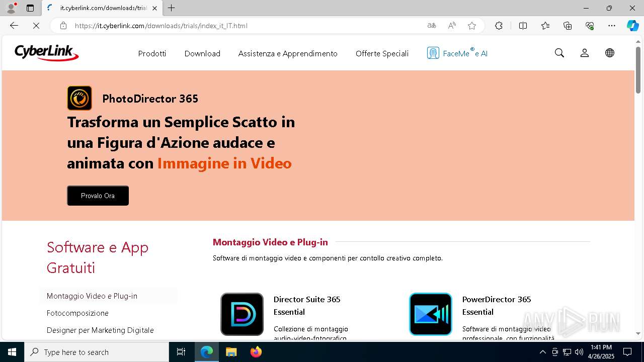The width and height of the screenshot is (644, 362).
Task: Show hidden system tray icons
Action: [x=542, y=352]
